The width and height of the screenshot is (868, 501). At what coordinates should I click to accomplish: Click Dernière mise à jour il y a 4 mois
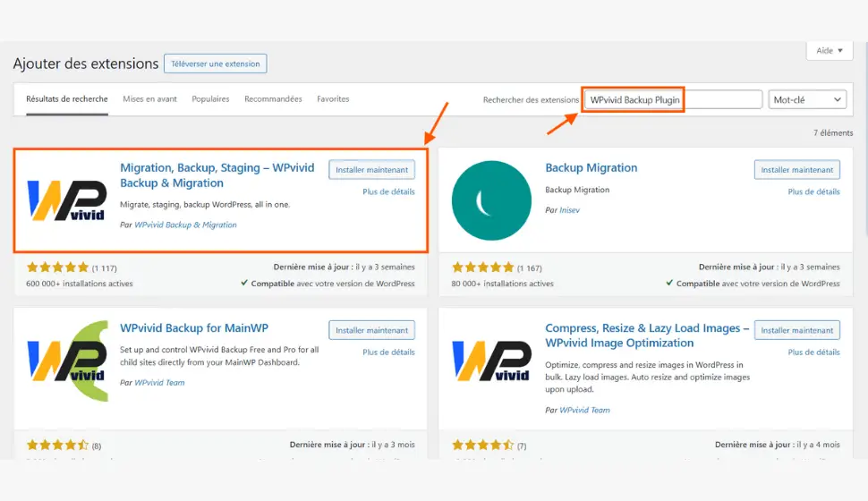778,445
